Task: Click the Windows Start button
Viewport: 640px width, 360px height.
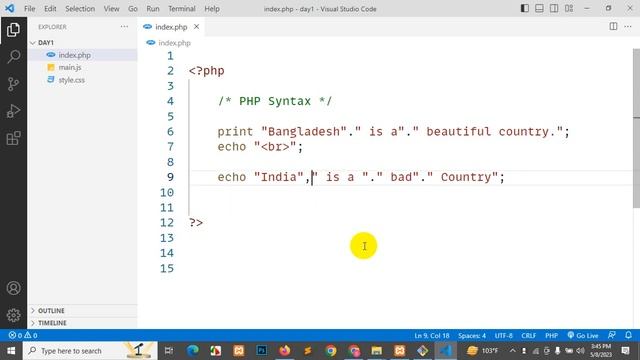Action: tap(11, 351)
